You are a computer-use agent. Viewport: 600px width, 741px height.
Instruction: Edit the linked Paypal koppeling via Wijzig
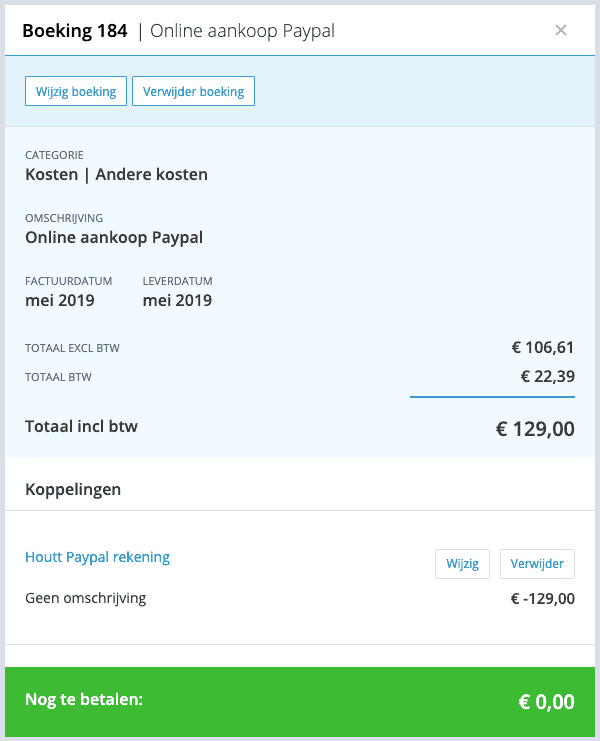point(463,564)
